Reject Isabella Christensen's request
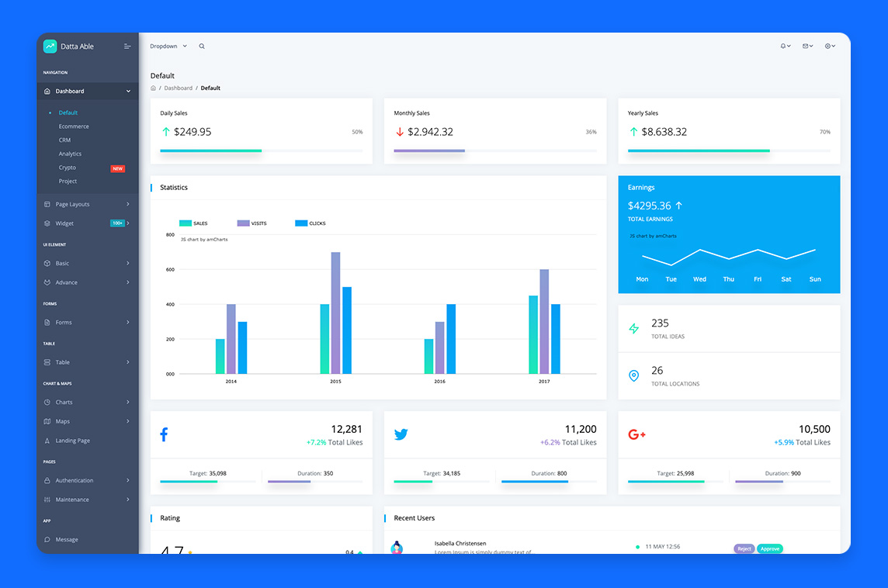Screen dimensions: 888x588 click(744, 549)
